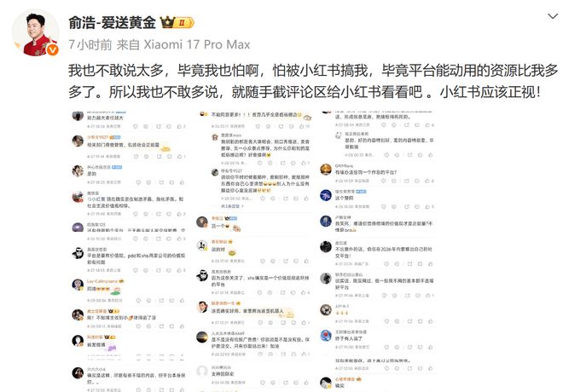Click the 7小时前 post timestamp
Viewport: 563px width, 392px height.
(x=90, y=44)
